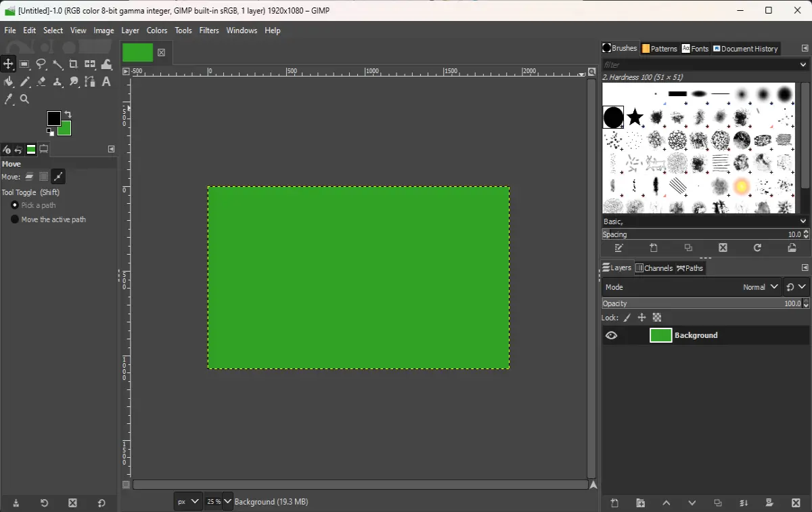Open the px unit dropdown in status bar
This screenshot has width=812, height=512.
[x=188, y=501]
